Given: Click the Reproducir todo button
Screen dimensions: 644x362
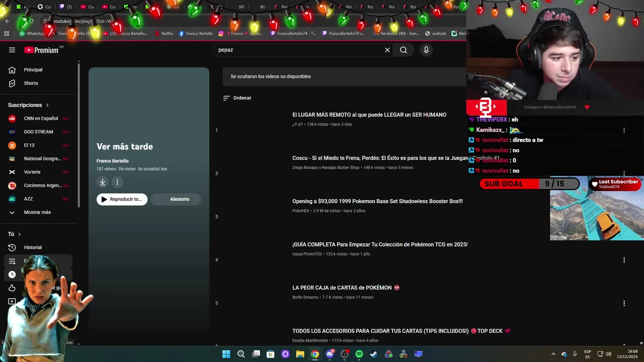Looking at the screenshot, I should (122, 199).
